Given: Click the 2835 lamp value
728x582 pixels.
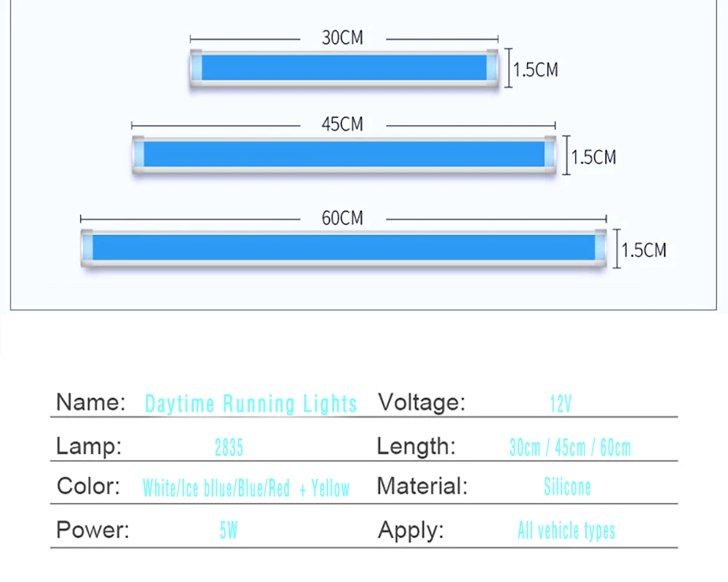Looking at the screenshot, I should [x=229, y=448].
